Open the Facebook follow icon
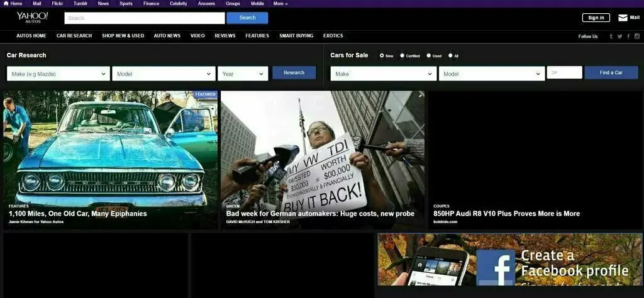Screen dimensions: 644x298 click(x=628, y=36)
